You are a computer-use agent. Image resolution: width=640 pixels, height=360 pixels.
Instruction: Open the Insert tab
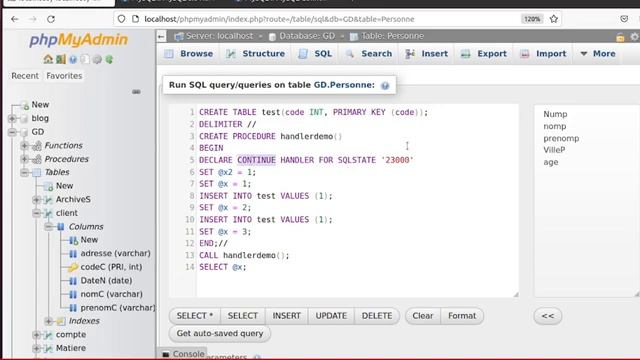click(427, 54)
